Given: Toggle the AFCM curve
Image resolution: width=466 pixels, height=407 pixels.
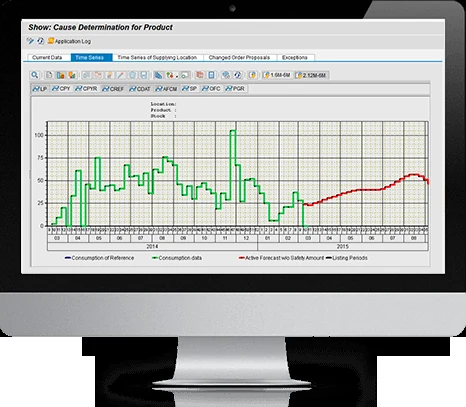Looking at the screenshot, I should click(x=166, y=89).
